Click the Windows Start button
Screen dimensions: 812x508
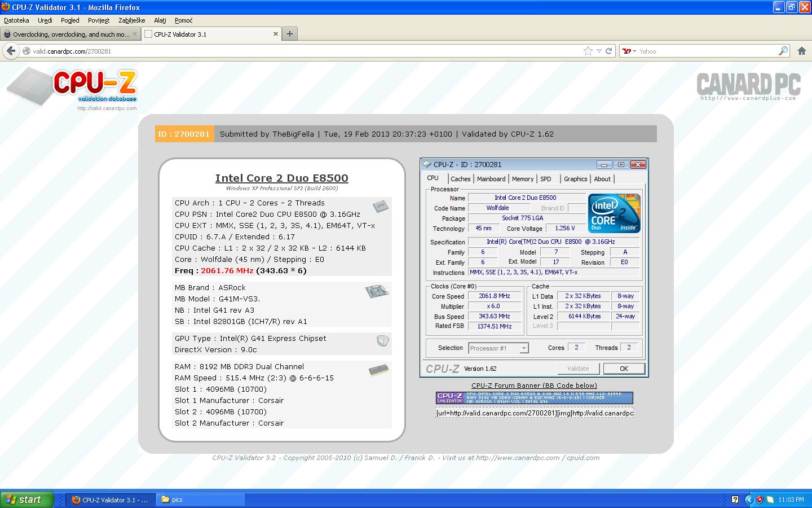click(x=27, y=500)
